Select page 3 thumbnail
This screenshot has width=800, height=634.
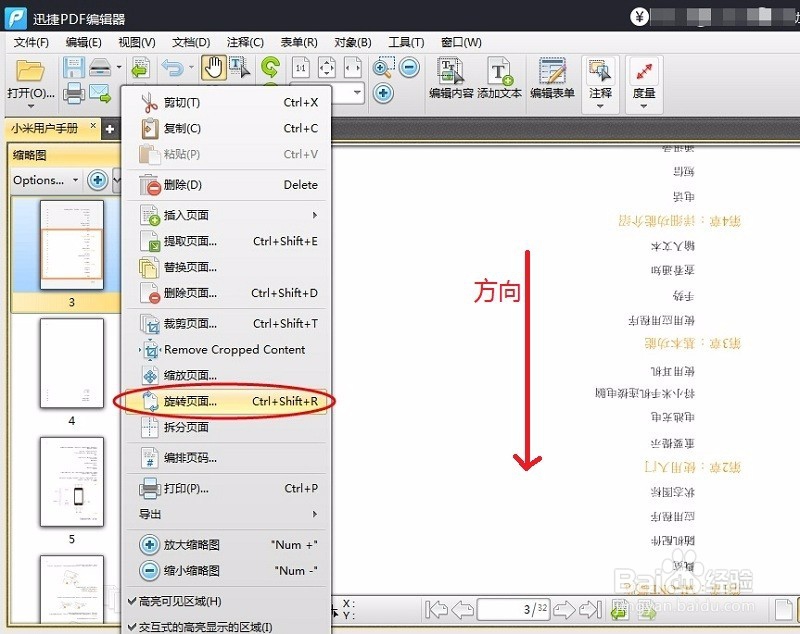tap(71, 245)
